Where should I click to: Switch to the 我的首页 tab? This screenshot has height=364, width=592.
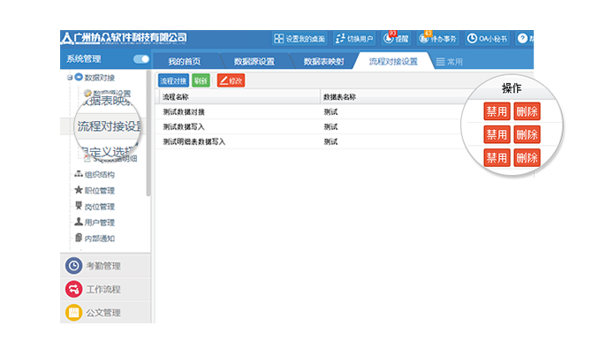pyautogui.click(x=185, y=62)
